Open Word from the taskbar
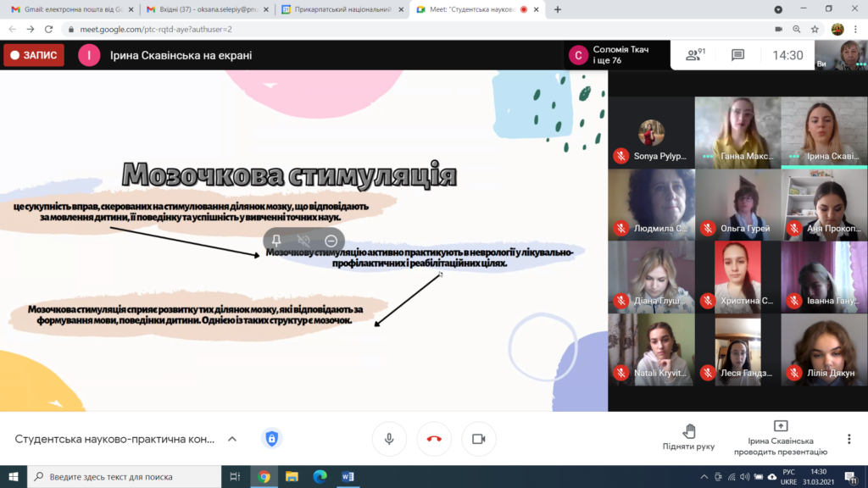 point(348,476)
